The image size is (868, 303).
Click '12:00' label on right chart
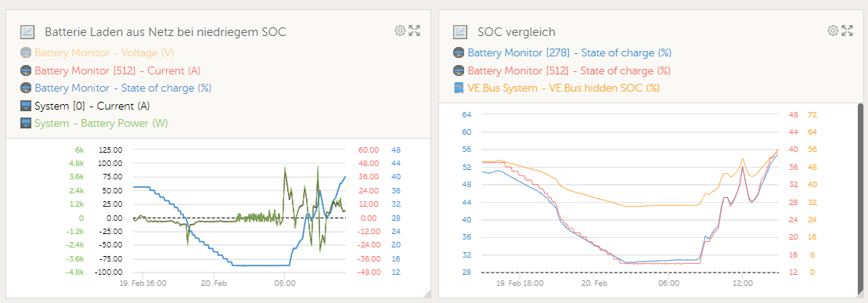coord(743,283)
